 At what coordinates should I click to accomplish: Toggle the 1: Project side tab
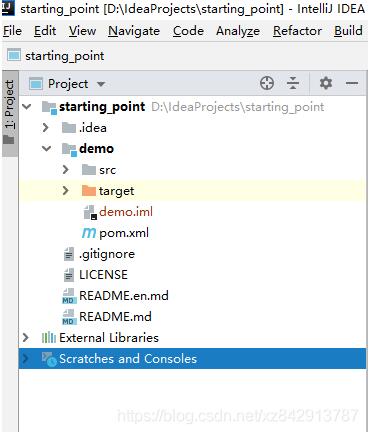click(x=9, y=113)
